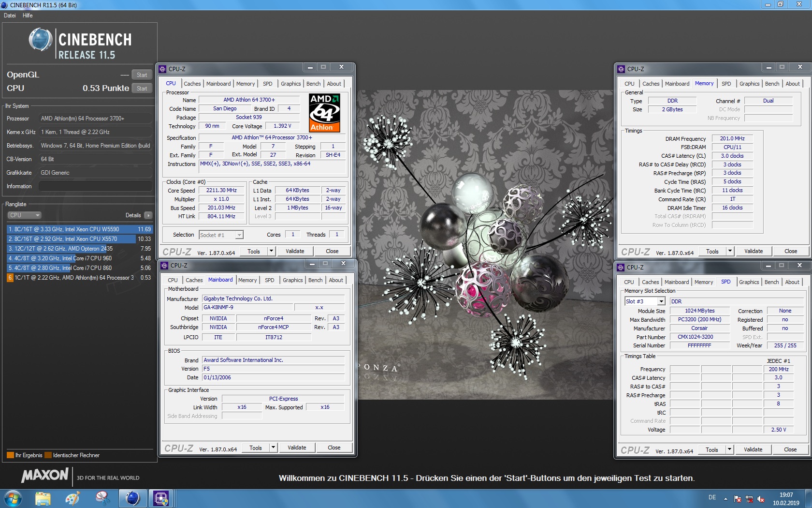Click the BIOS date 01/13/2006
The height and width of the screenshot is (508, 812).
click(273, 377)
